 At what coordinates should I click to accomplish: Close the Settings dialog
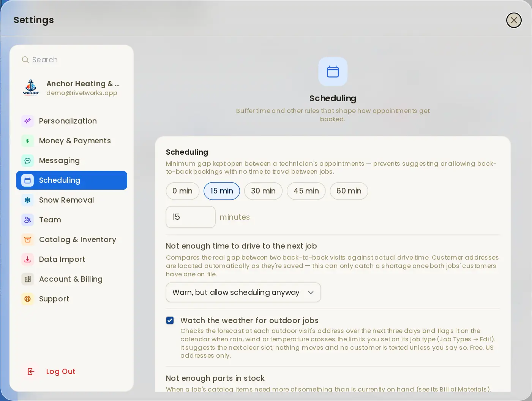click(514, 20)
